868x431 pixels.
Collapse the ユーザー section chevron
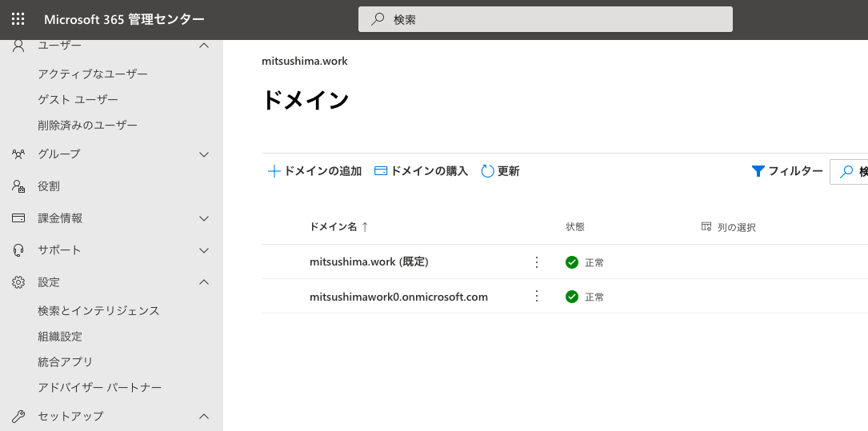click(x=204, y=46)
